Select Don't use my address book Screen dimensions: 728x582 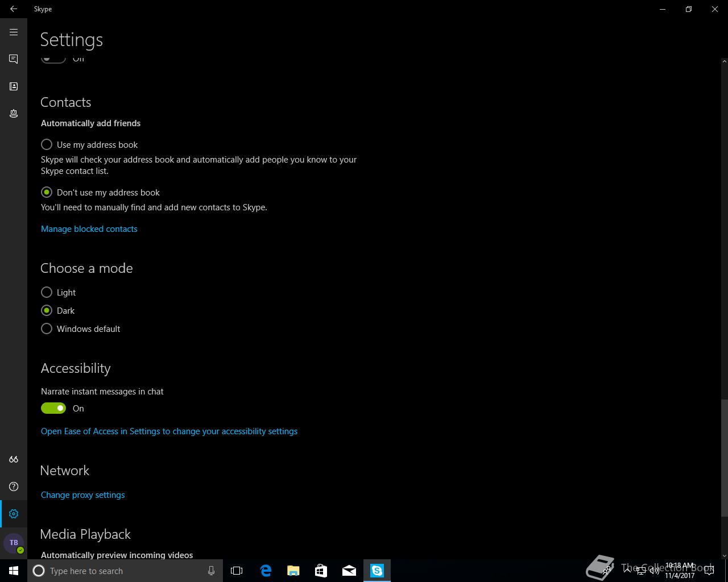[x=101, y=192]
